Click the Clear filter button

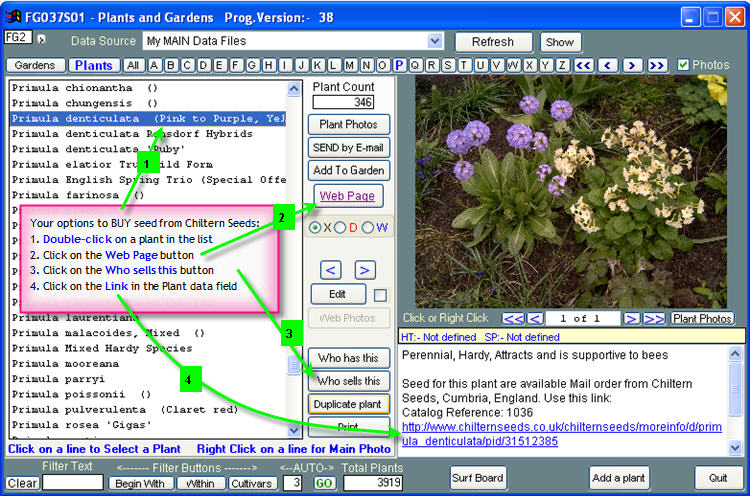(22, 483)
